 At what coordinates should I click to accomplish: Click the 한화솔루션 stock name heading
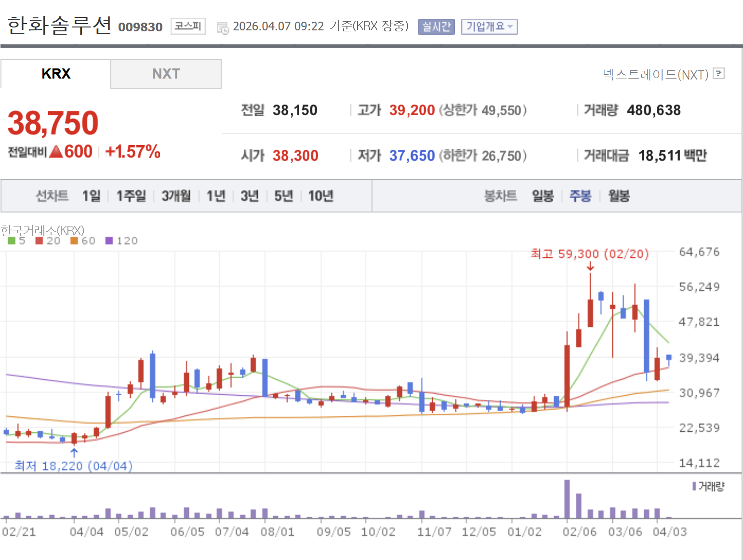click(x=59, y=25)
